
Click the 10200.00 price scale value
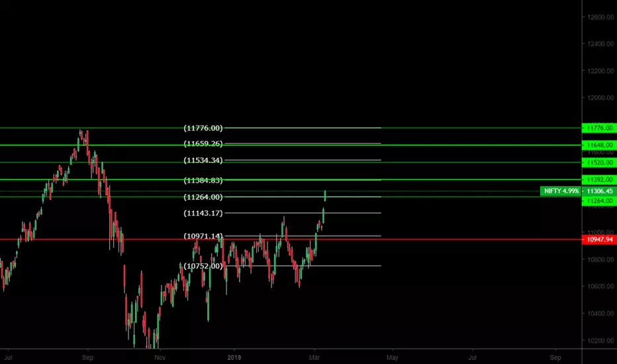tap(600, 341)
